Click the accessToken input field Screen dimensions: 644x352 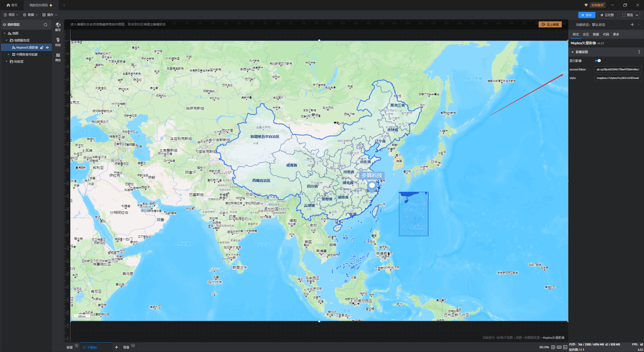pos(617,69)
